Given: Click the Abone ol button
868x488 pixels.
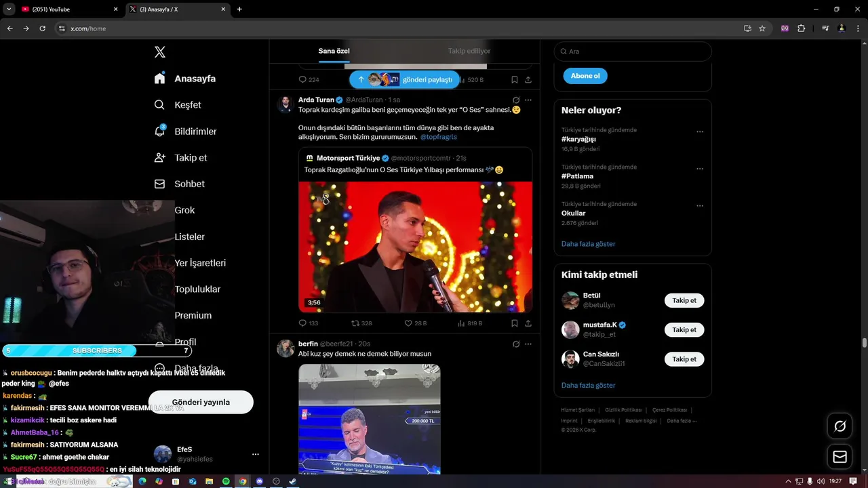Looking at the screenshot, I should (x=585, y=76).
